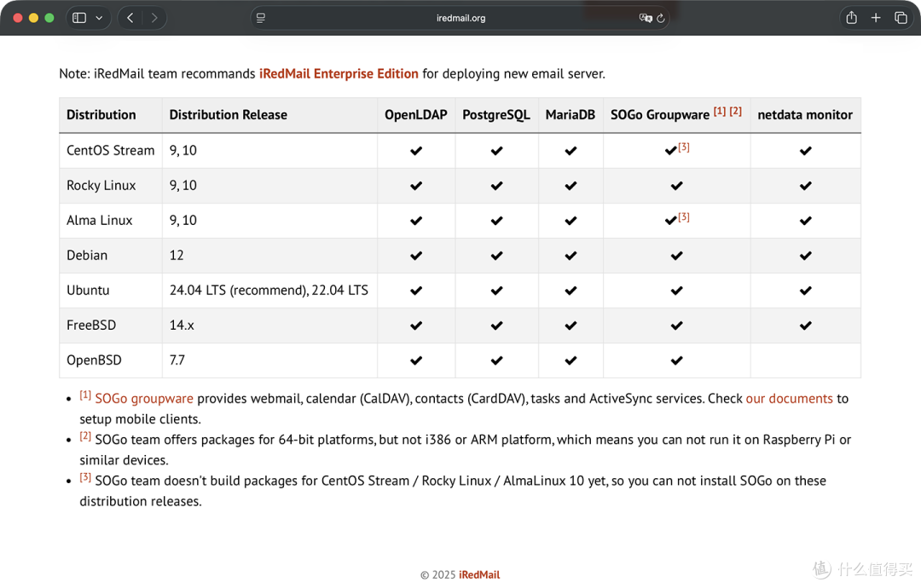This screenshot has width=921, height=588.
Task: Select the Ubuntu cell
Action: point(110,291)
